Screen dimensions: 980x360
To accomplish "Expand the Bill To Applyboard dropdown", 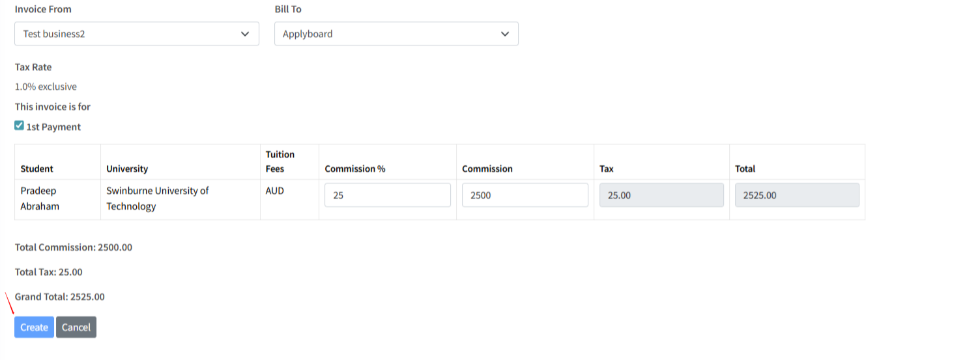I will (x=396, y=34).
